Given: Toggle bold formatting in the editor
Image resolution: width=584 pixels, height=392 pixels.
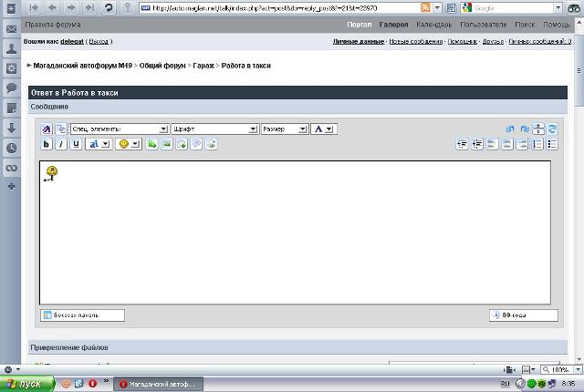Looking at the screenshot, I should (47, 144).
